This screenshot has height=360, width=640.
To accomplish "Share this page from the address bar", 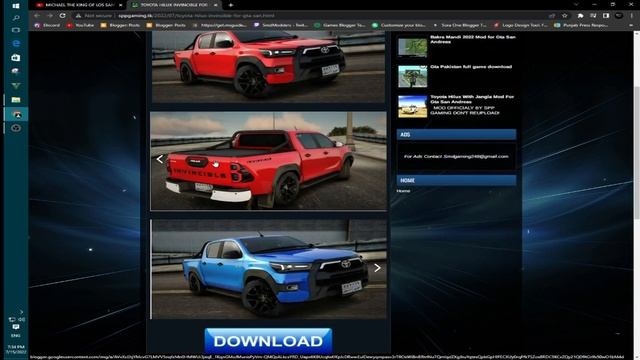I will point(552,16).
